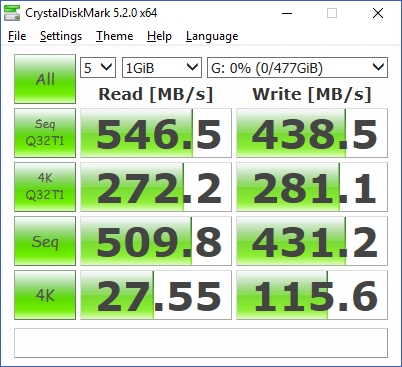
Task: Start the Seq Q32T1 test
Action: tap(45, 133)
